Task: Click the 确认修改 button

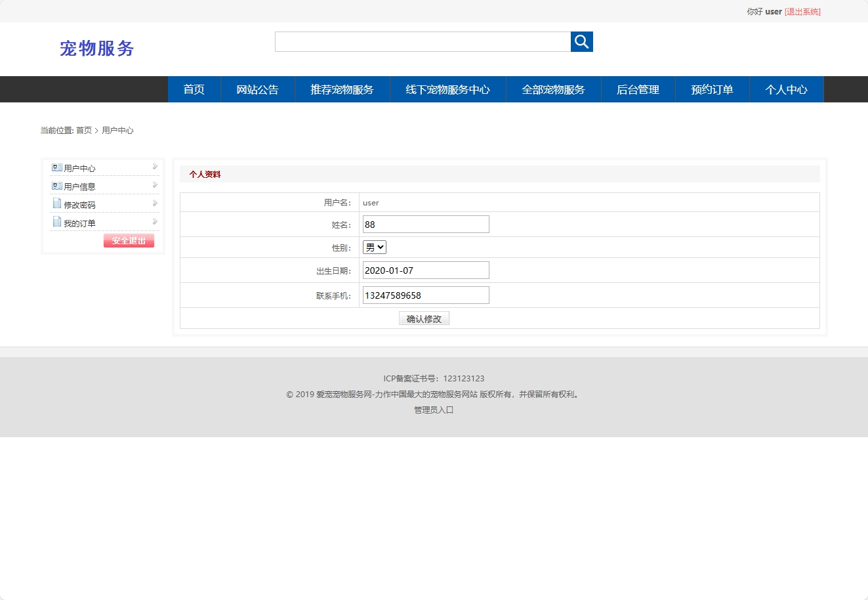Action: tap(424, 318)
